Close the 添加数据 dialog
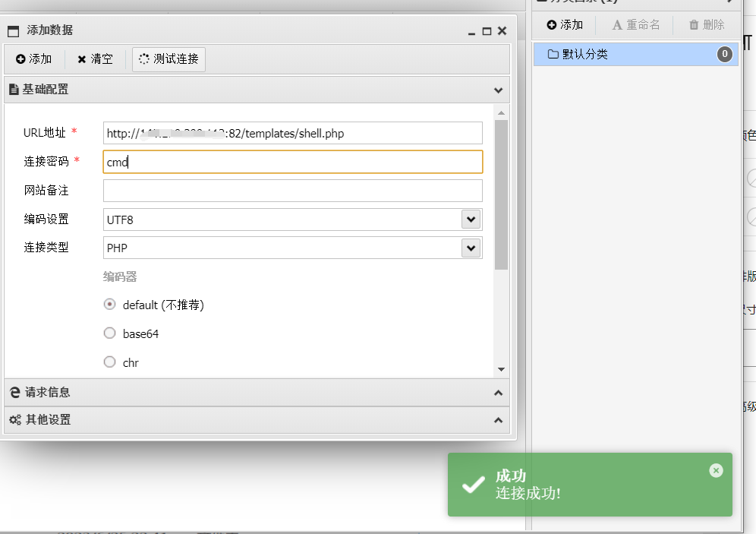 (x=502, y=31)
